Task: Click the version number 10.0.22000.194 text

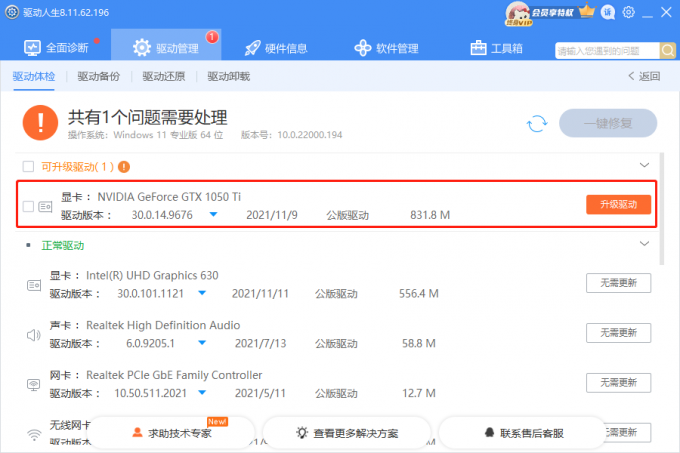Action: point(310,135)
